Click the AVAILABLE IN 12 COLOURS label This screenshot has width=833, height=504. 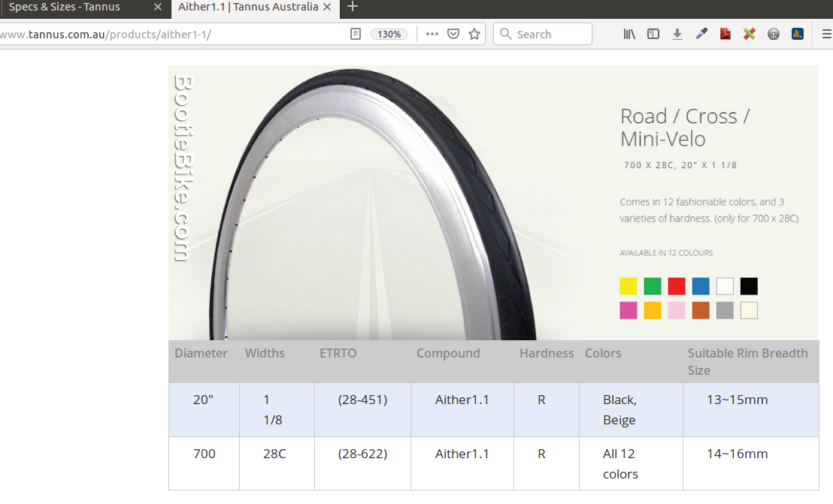(x=666, y=252)
